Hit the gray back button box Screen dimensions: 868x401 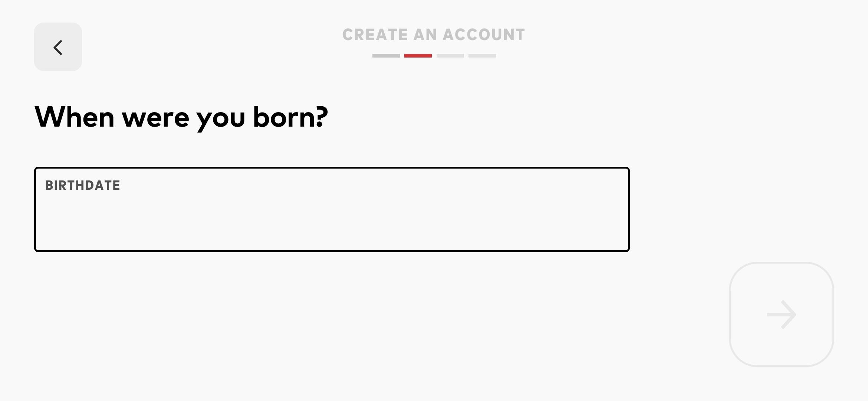[x=58, y=47]
